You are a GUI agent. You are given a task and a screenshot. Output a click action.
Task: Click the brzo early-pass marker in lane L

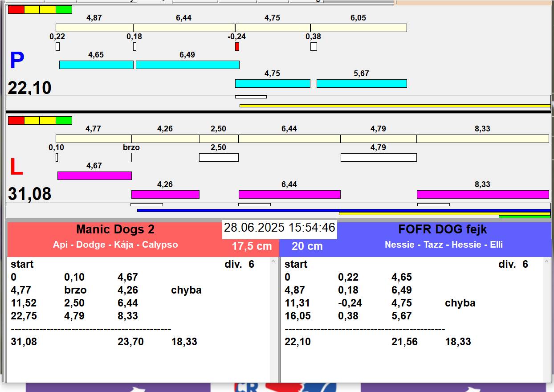tap(131, 157)
